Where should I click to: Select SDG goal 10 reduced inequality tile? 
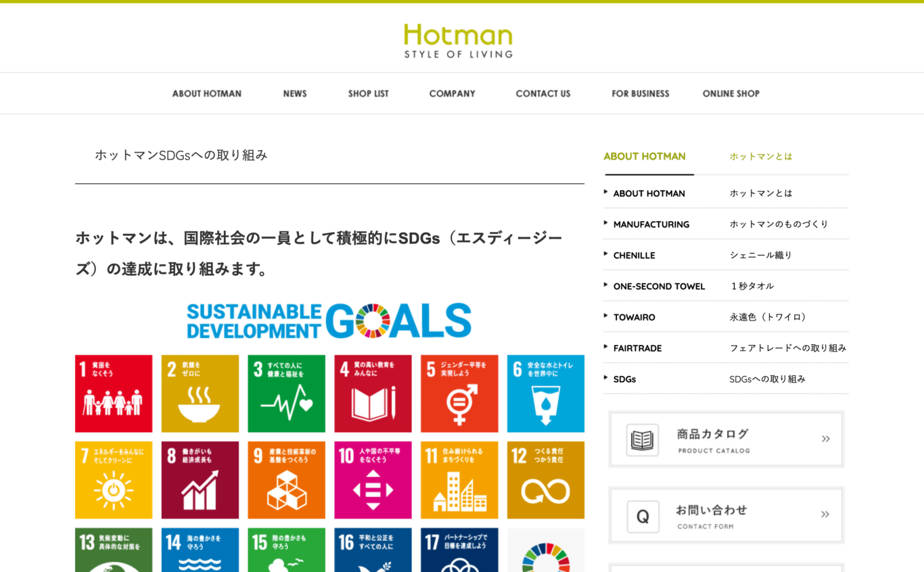pyautogui.click(x=373, y=480)
